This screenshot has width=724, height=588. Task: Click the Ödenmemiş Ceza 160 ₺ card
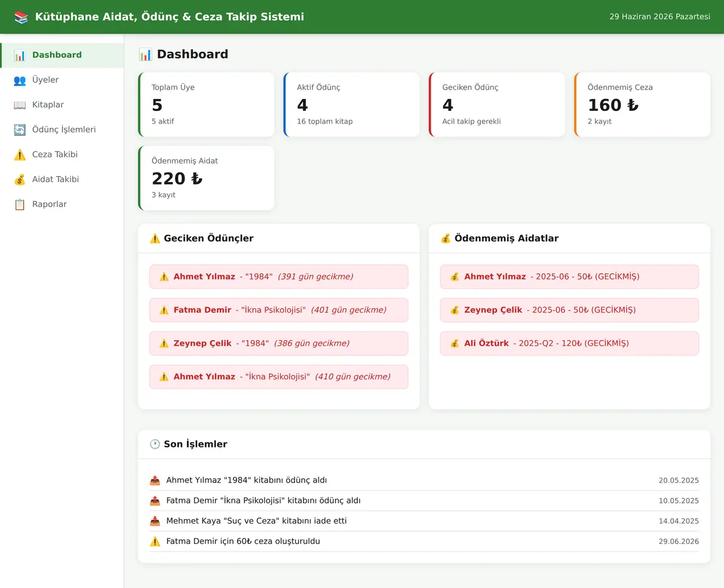coord(643,105)
